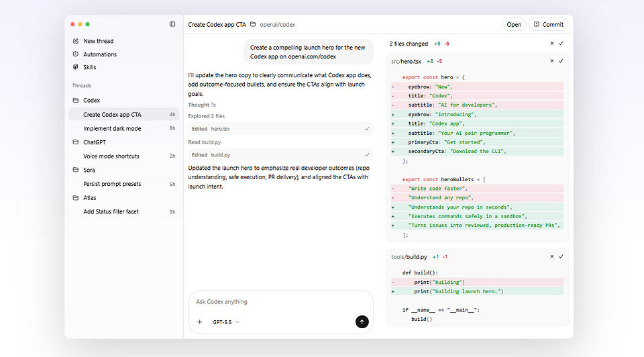Click the Open button
The width and height of the screenshot is (644, 357).
point(514,25)
